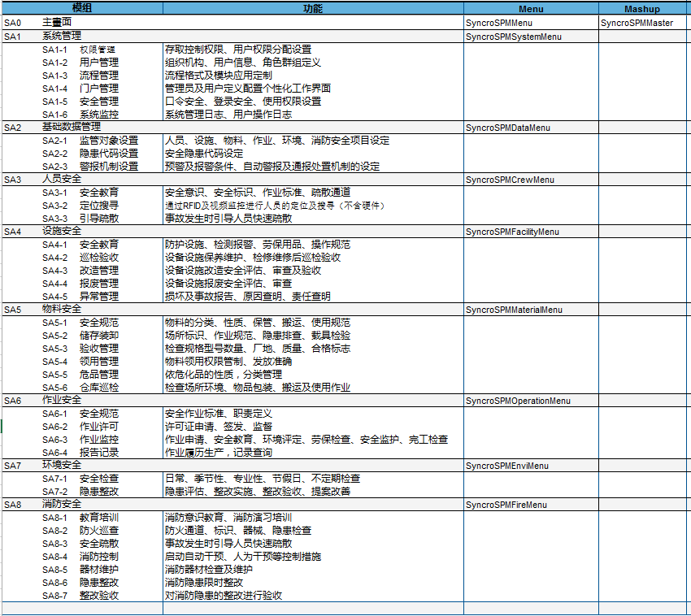Click the SA8-4 消防控制 cell
Image resolution: width=691 pixels, height=616 pixels.
(82, 557)
